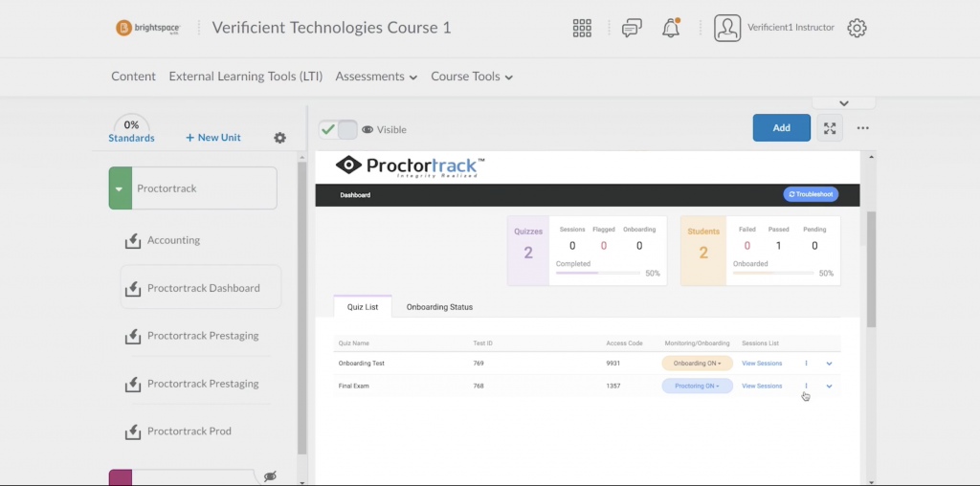
Task: Open View Sessions for Final Exam
Action: click(761, 387)
